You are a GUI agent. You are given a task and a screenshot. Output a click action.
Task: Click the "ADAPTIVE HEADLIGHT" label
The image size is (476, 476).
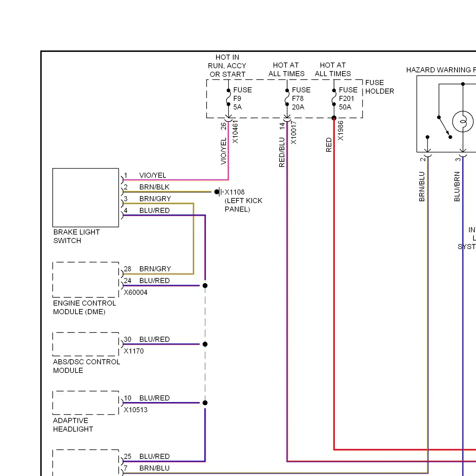click(x=73, y=425)
